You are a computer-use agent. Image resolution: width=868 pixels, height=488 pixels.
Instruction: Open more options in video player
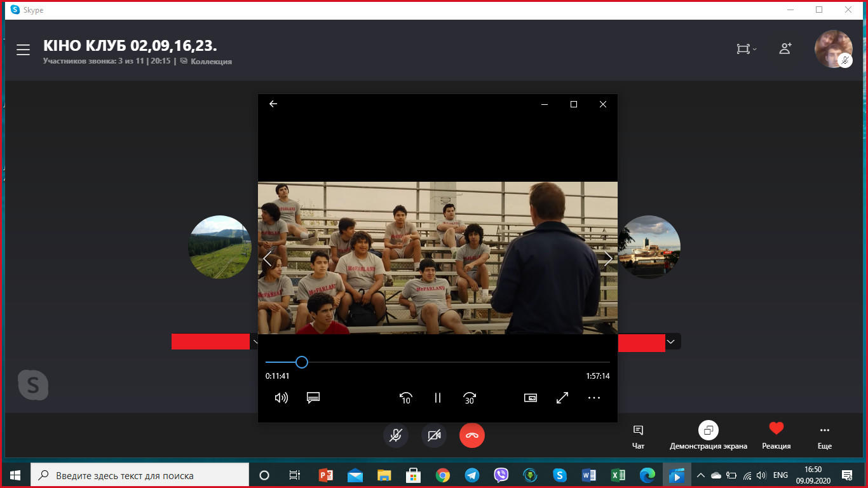[594, 398]
